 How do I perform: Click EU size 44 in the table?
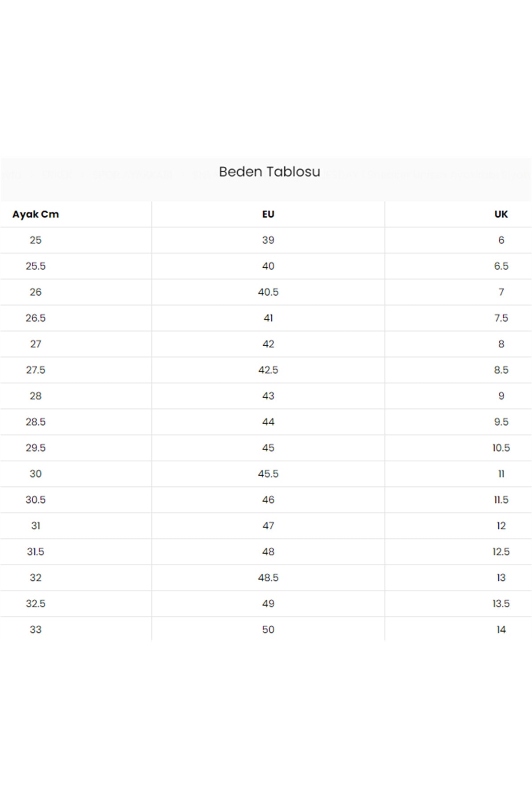tap(268, 422)
